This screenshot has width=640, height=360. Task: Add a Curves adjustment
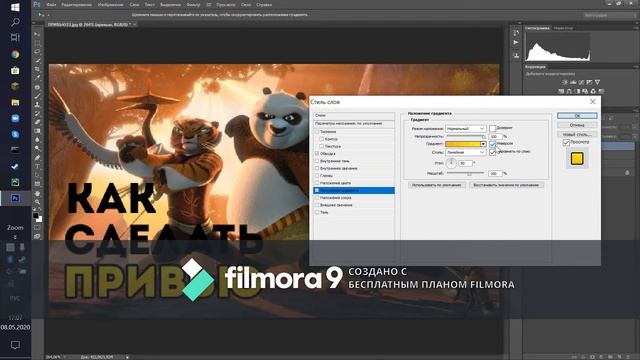coord(581,82)
